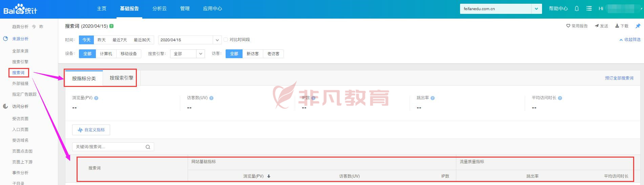Click the pin icon at top right
The image size is (644, 185).
(x=638, y=26)
